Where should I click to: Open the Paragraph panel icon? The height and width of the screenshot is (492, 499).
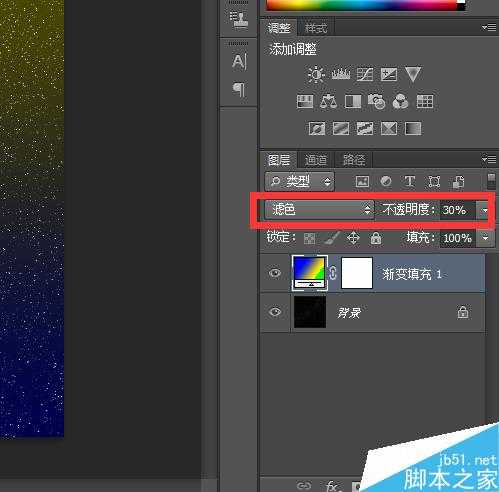click(x=239, y=90)
